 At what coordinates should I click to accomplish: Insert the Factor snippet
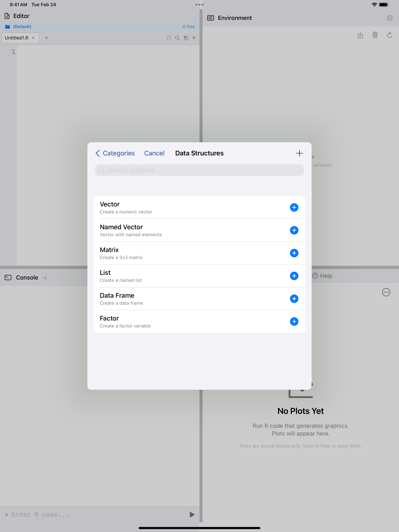click(x=294, y=321)
